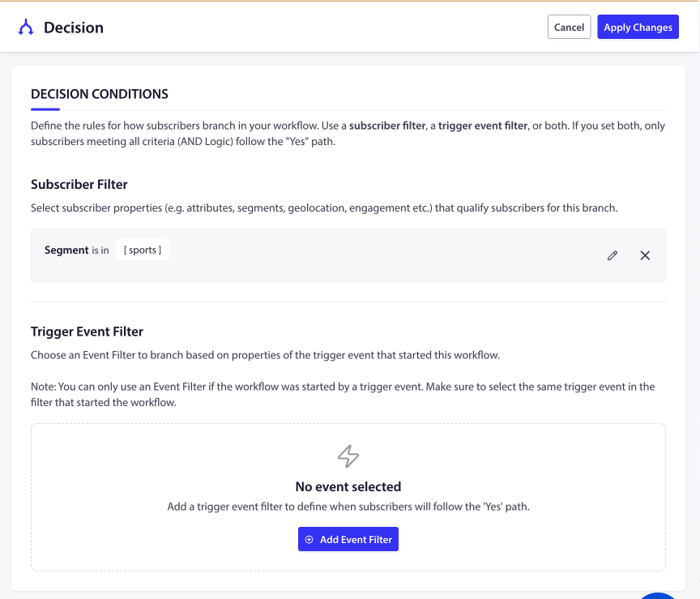This screenshot has height=599, width=700.
Task: Remove the Segment filter using X icon
Action: pyautogui.click(x=645, y=255)
